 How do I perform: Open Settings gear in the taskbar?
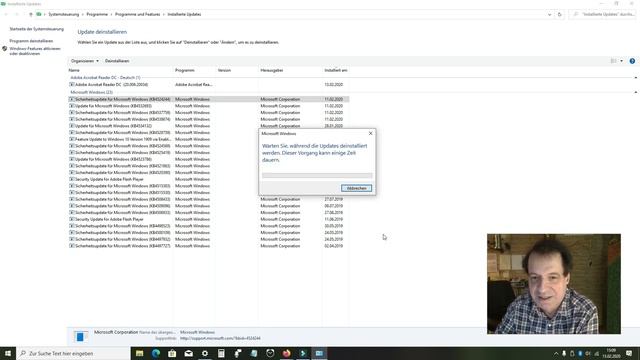(205, 353)
